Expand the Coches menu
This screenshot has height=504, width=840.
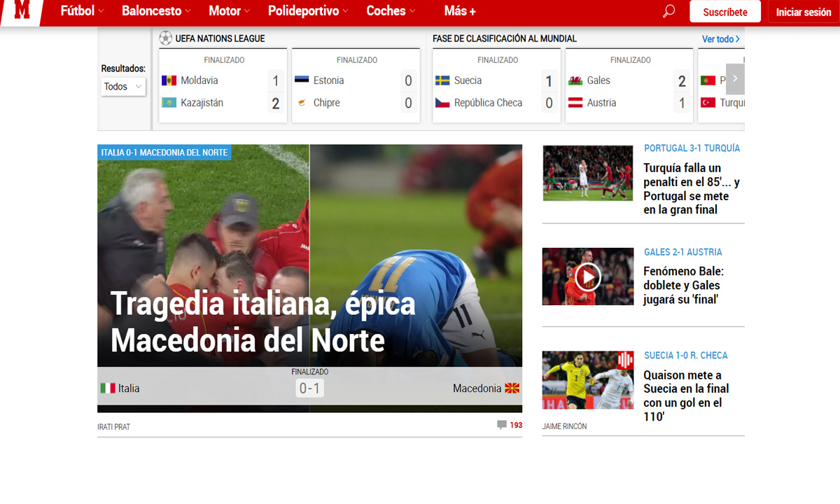391,11
